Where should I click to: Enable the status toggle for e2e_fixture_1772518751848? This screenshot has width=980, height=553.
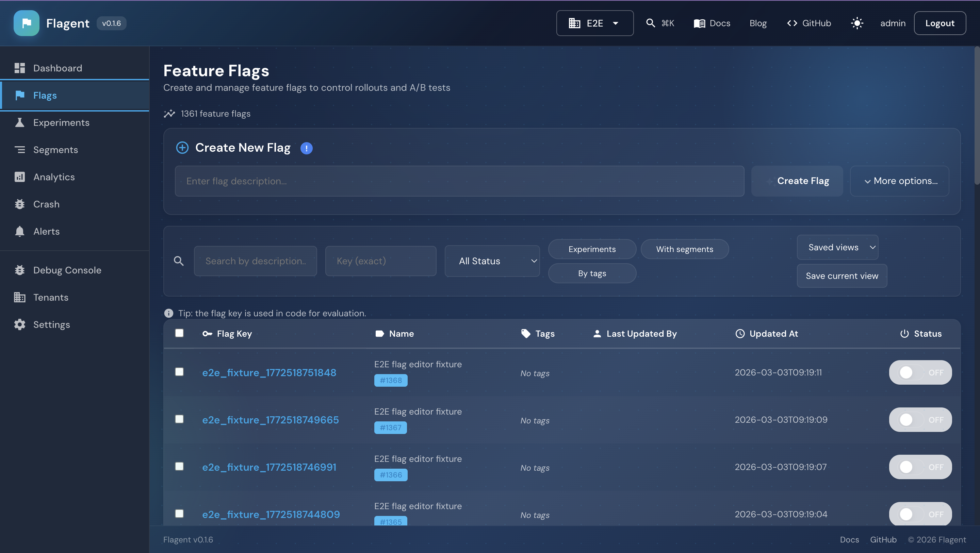[921, 372]
